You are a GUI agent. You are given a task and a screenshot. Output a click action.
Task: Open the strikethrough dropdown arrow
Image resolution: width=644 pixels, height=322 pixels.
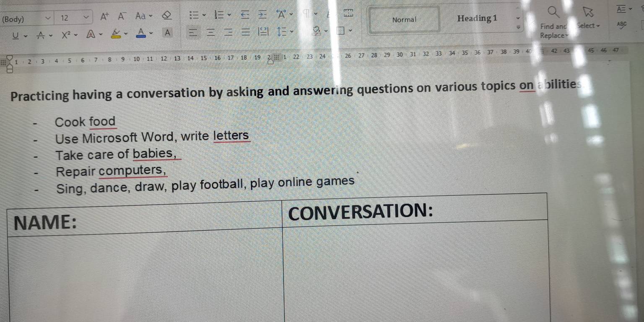pos(51,36)
